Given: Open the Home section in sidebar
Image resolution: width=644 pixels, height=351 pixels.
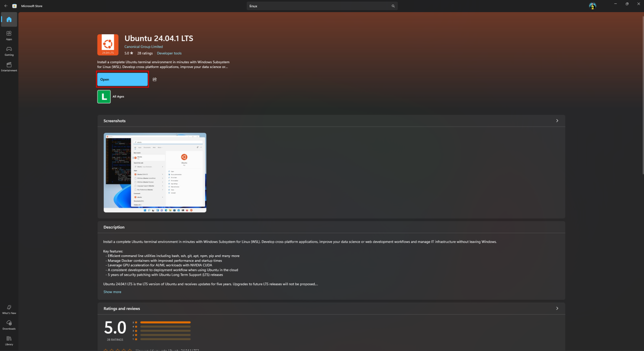Looking at the screenshot, I should tap(9, 19).
